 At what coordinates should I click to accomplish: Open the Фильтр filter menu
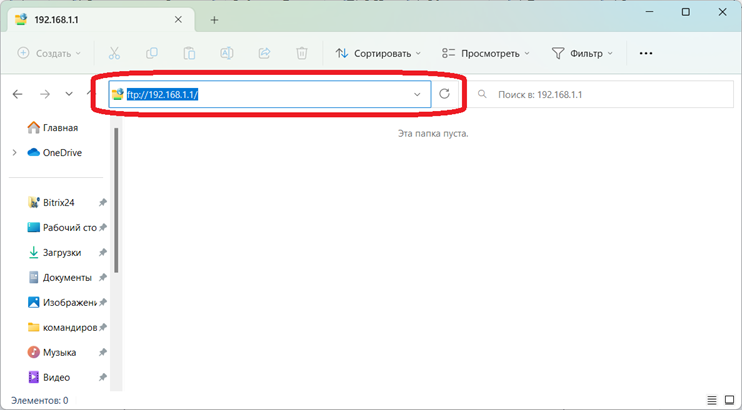[582, 53]
